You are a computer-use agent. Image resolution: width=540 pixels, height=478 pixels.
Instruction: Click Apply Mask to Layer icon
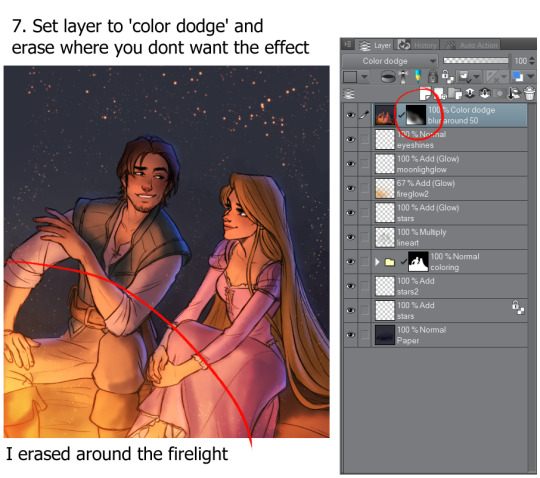514,94
